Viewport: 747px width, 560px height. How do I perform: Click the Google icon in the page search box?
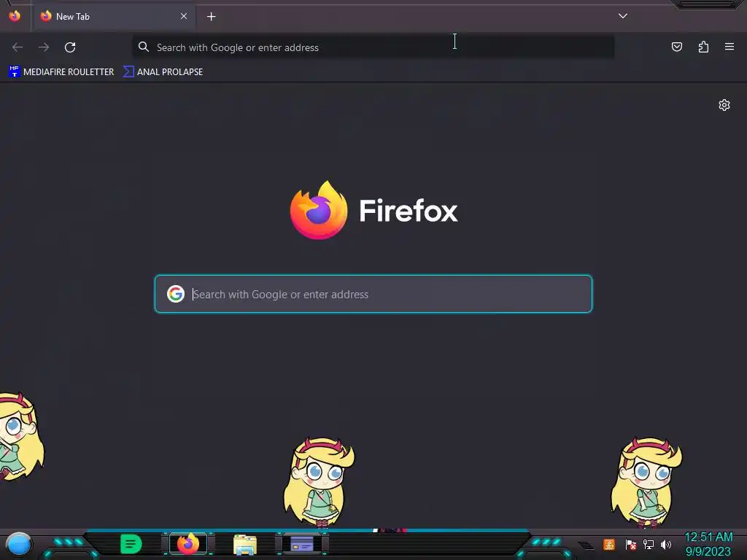(176, 294)
